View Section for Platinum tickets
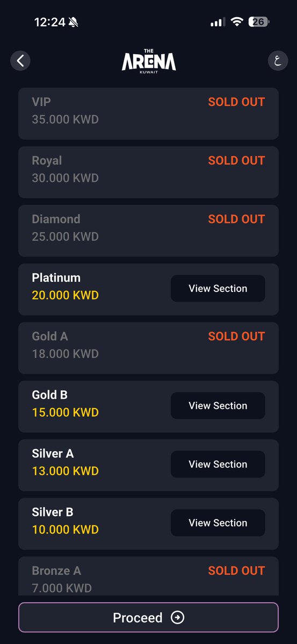297x644 pixels. click(x=218, y=289)
